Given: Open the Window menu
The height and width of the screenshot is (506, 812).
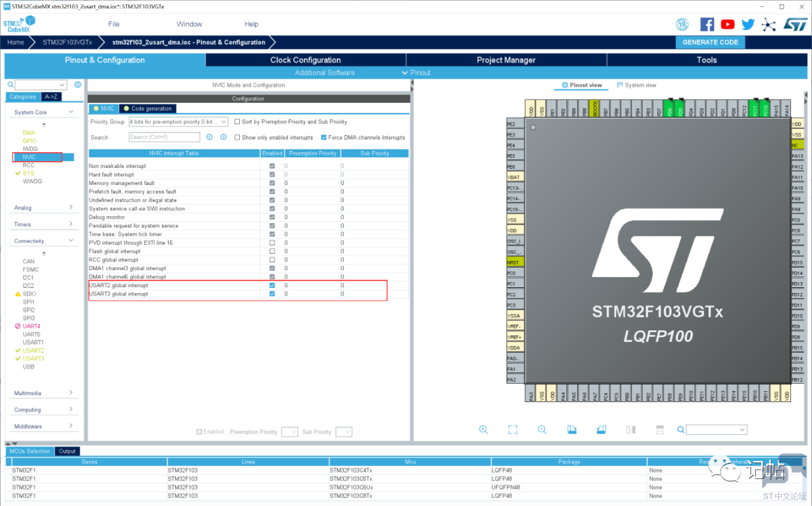Looking at the screenshot, I should point(189,24).
